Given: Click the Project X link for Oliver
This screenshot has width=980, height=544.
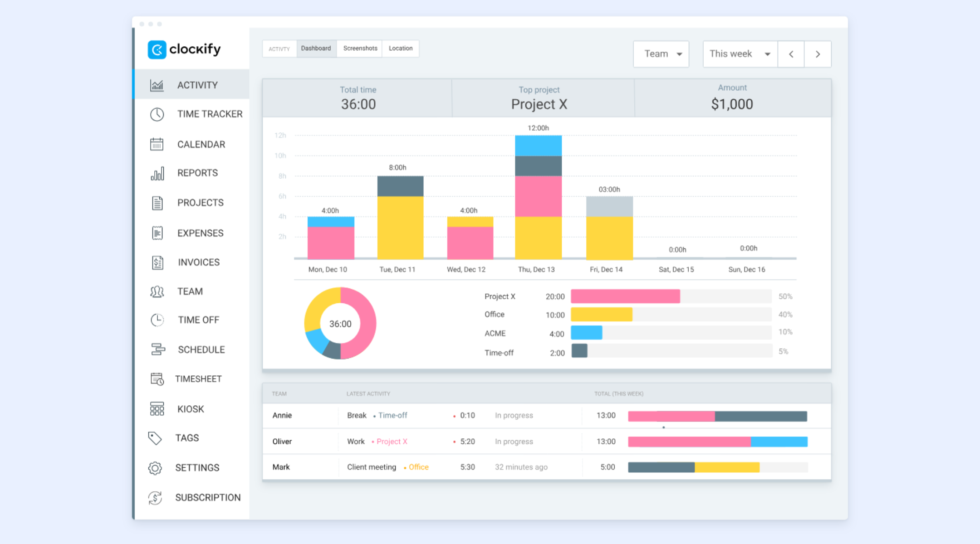Looking at the screenshot, I should pyautogui.click(x=392, y=442).
